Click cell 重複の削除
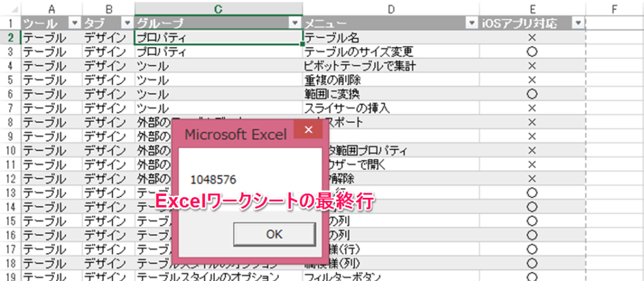This screenshot has width=644, height=281. click(x=391, y=80)
